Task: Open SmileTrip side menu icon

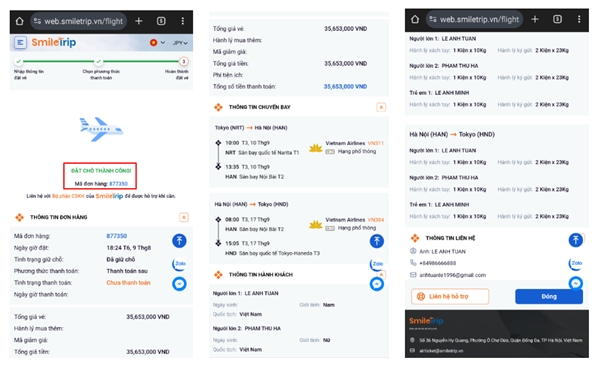Action: pos(20,42)
